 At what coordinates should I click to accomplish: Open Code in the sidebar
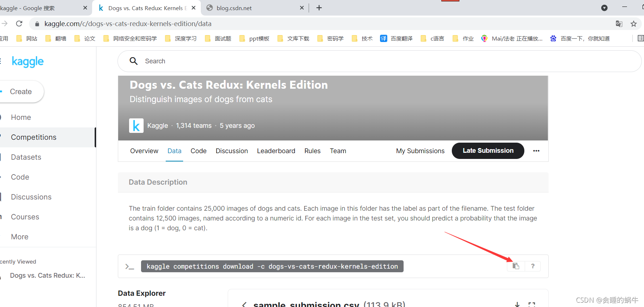pyautogui.click(x=20, y=177)
